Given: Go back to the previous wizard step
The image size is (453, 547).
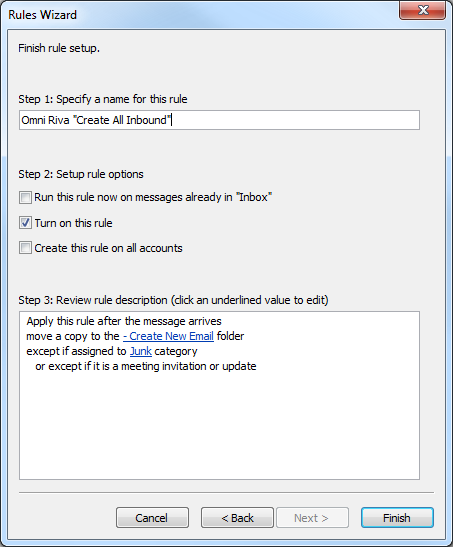Looking at the screenshot, I should tap(237, 518).
